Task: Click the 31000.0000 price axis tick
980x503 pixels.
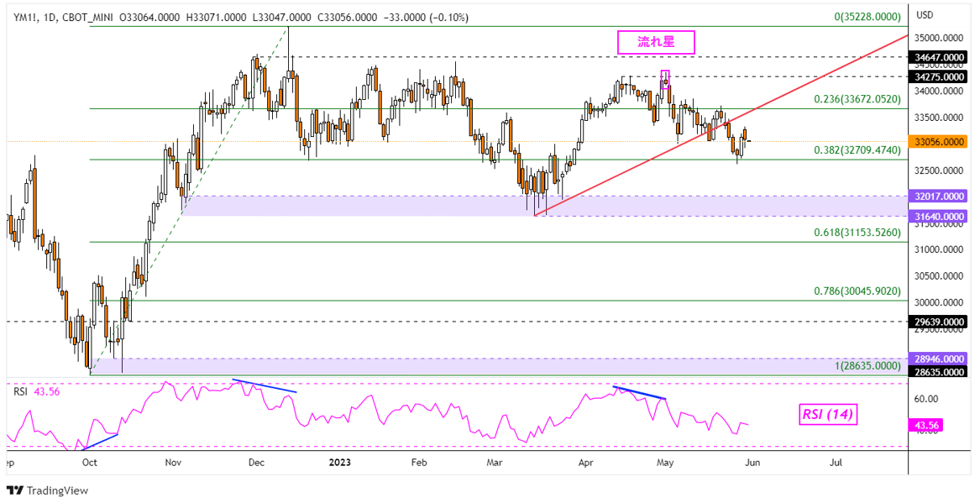Action: (940, 250)
